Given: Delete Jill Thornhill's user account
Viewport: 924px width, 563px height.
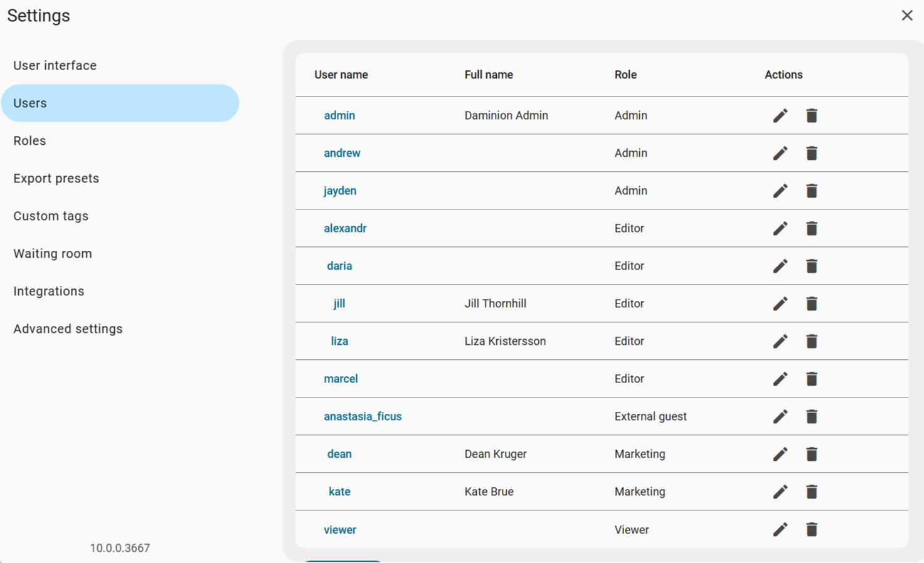Looking at the screenshot, I should coord(811,303).
